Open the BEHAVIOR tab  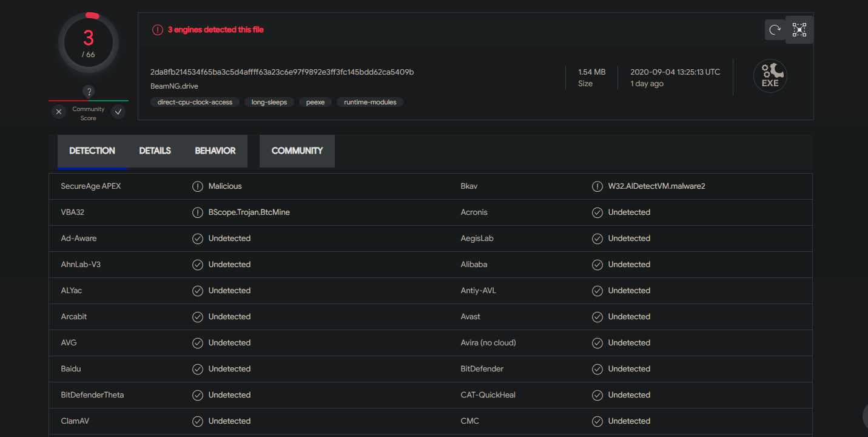(215, 151)
